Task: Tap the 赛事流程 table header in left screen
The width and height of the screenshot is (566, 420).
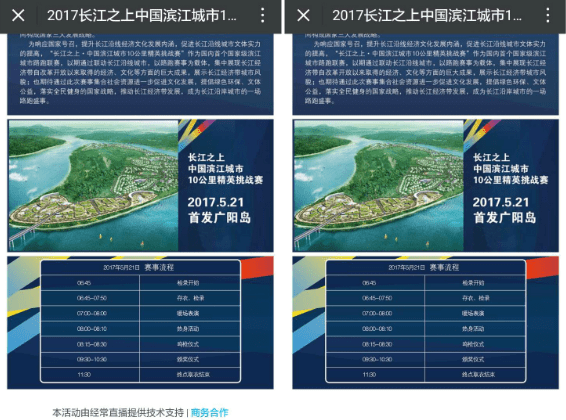Action: 140,267
